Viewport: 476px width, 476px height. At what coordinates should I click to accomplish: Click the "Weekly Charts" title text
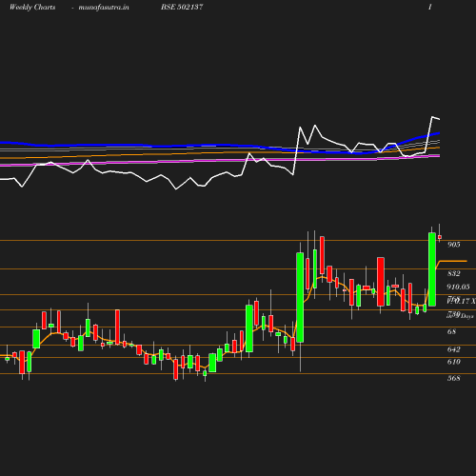(32, 7)
